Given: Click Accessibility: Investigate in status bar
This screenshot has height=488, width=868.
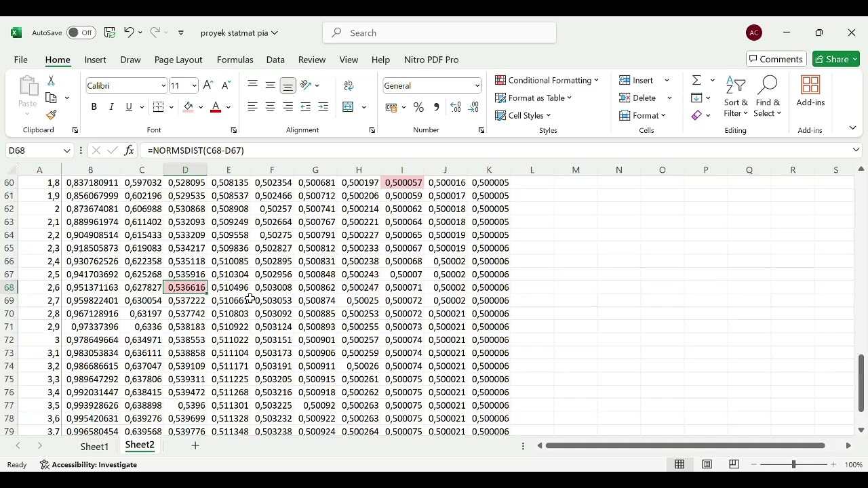Looking at the screenshot, I should pyautogui.click(x=88, y=464).
